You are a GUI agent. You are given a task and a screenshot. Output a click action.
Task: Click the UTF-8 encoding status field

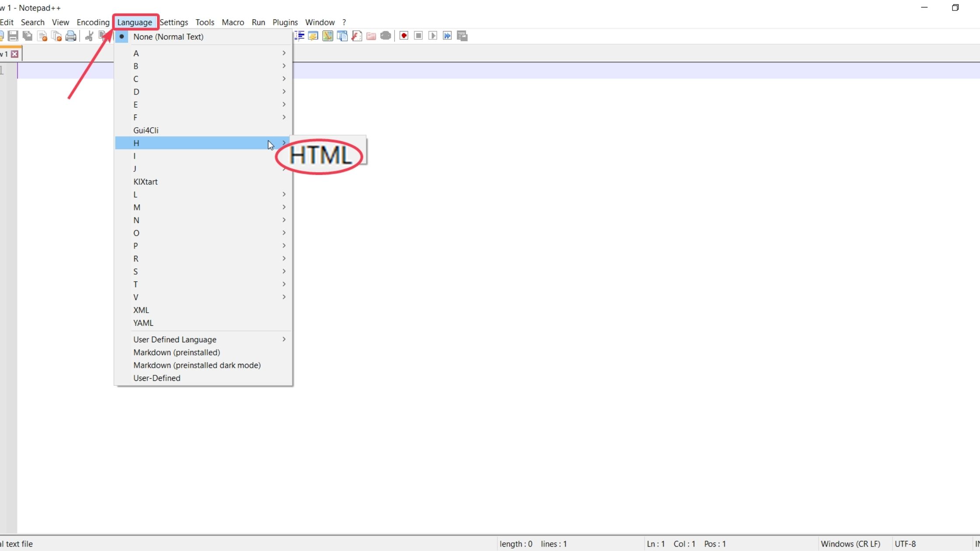pyautogui.click(x=905, y=544)
